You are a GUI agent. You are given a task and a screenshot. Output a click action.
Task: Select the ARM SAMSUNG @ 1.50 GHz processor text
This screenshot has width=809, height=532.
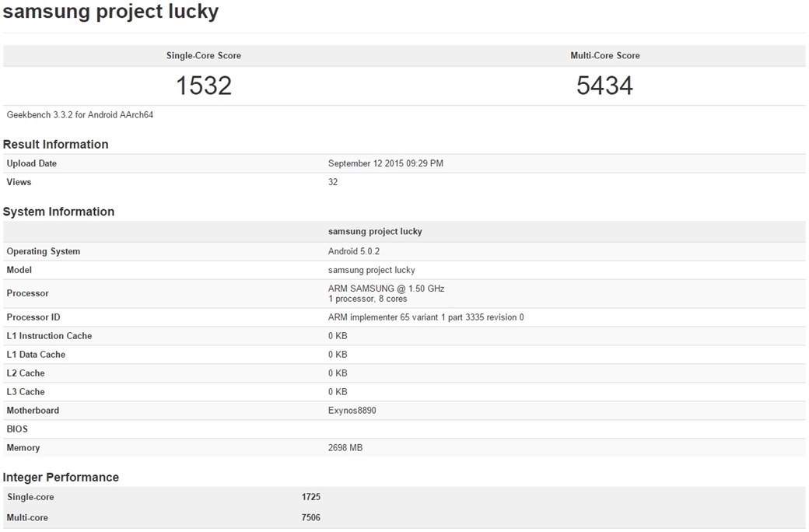(386, 289)
